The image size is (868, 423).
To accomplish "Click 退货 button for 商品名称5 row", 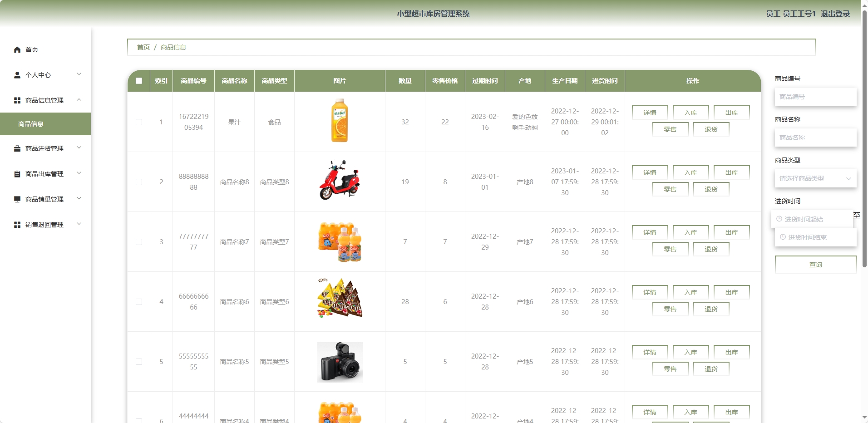I will click(711, 369).
